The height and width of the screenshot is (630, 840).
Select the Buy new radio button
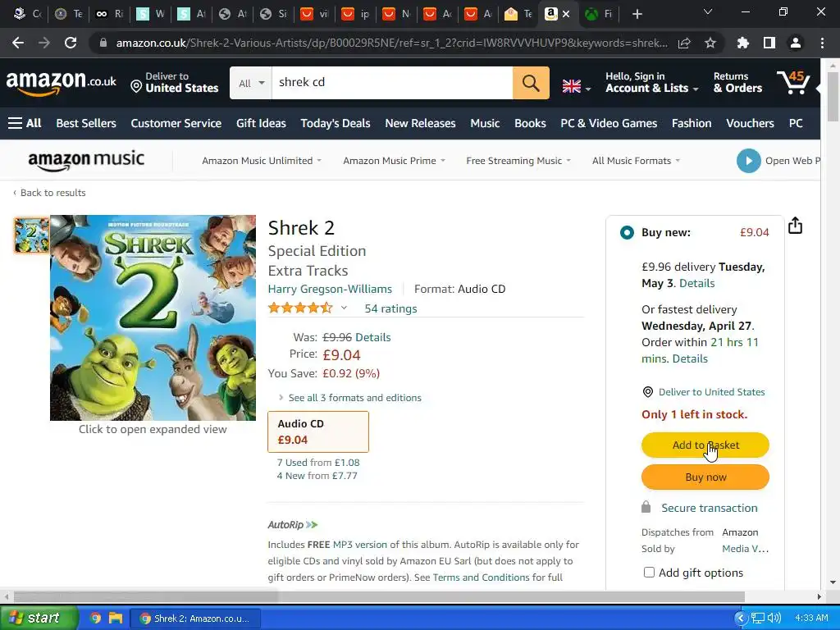click(627, 232)
